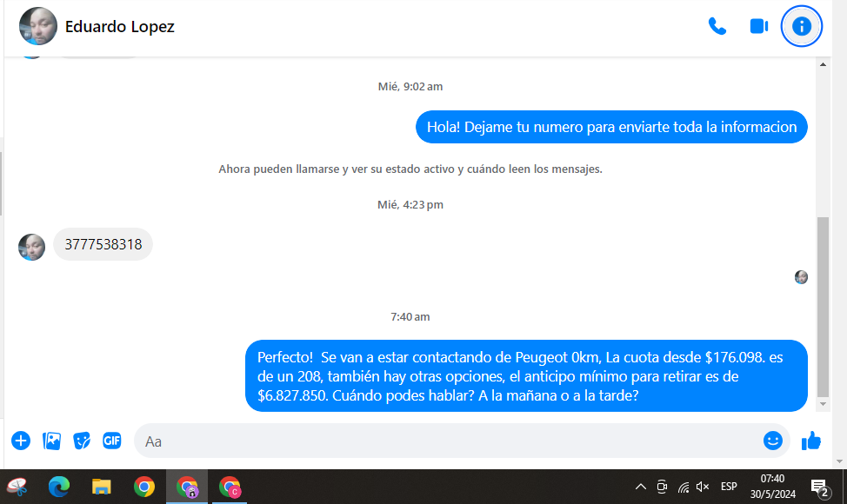Viewport: 847px width, 504px height.
Task: Open more actions with the plus icon
Action: coord(21,441)
